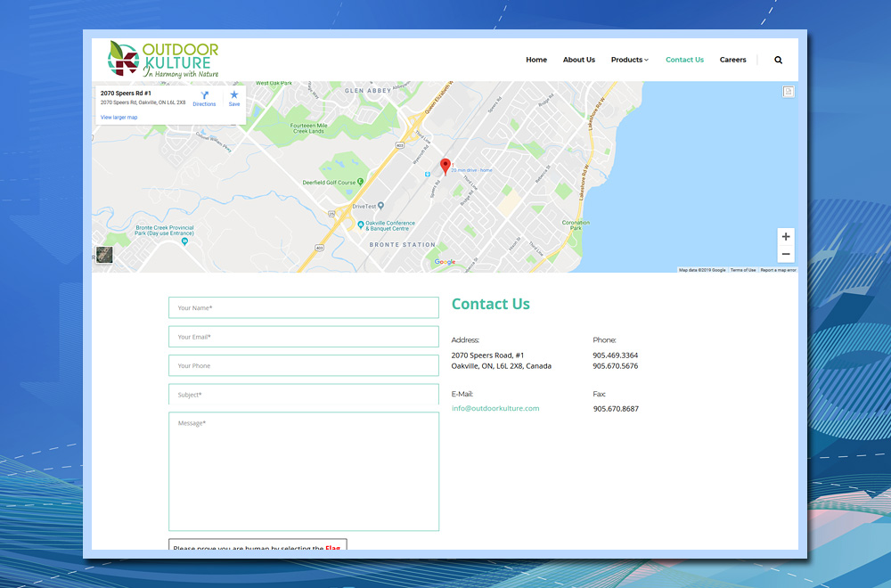
Task: Email info@outdoorkulture.com link
Action: coord(495,408)
